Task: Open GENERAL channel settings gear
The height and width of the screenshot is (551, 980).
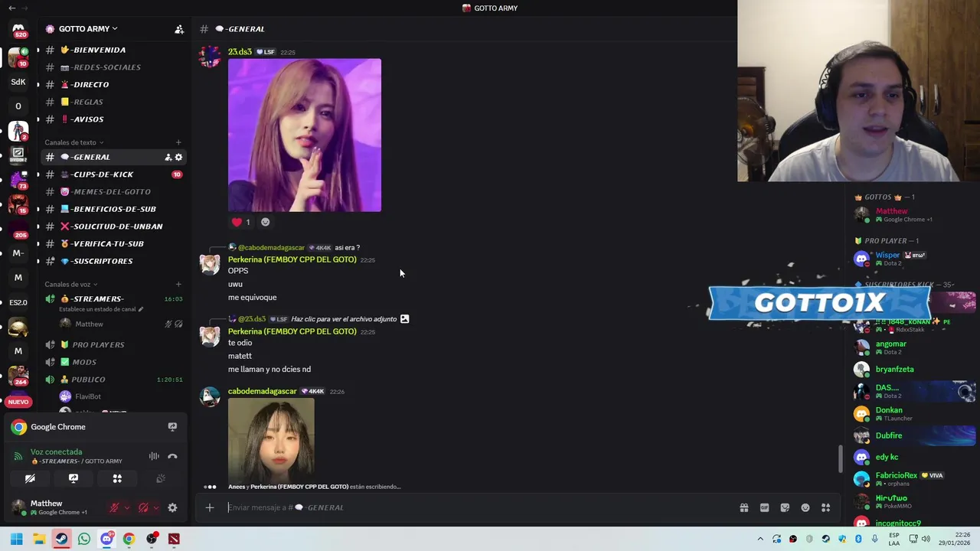Action: (x=178, y=157)
